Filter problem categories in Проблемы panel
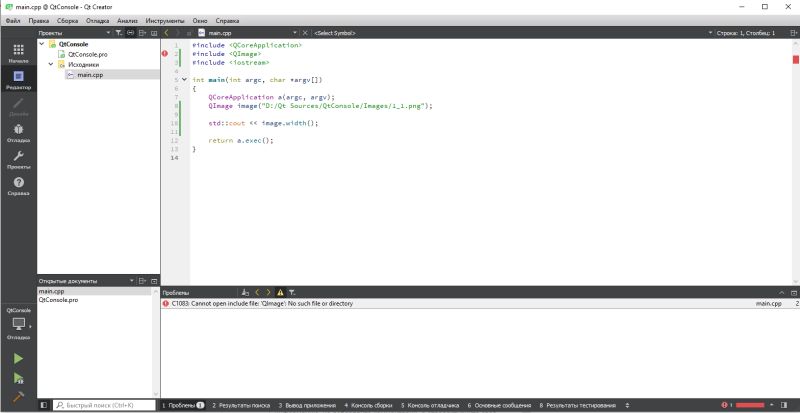The image size is (800, 413). [292, 293]
